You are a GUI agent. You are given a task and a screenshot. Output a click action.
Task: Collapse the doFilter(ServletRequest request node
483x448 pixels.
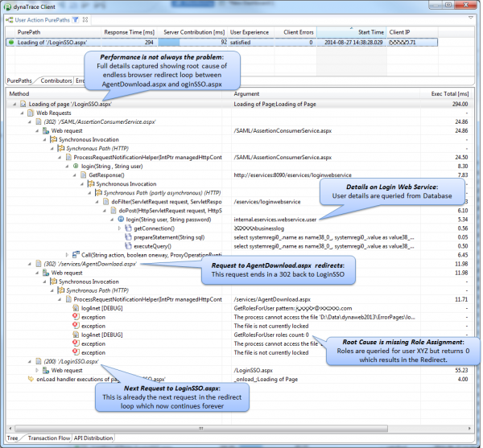(x=97, y=202)
